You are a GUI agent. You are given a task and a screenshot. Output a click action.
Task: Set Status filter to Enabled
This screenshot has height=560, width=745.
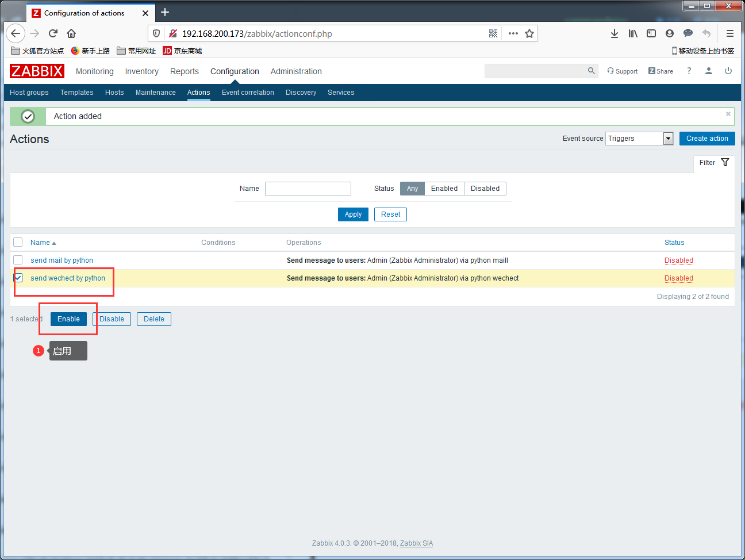(444, 189)
